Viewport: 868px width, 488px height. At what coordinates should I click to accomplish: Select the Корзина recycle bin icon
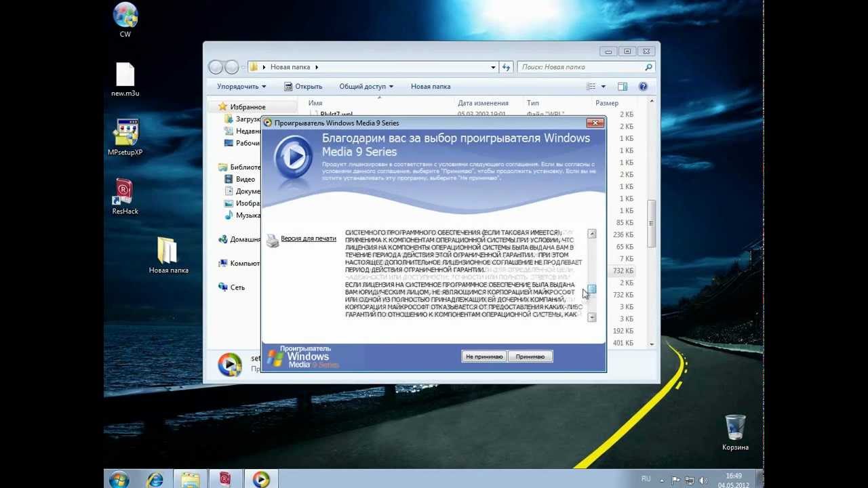coord(736,432)
